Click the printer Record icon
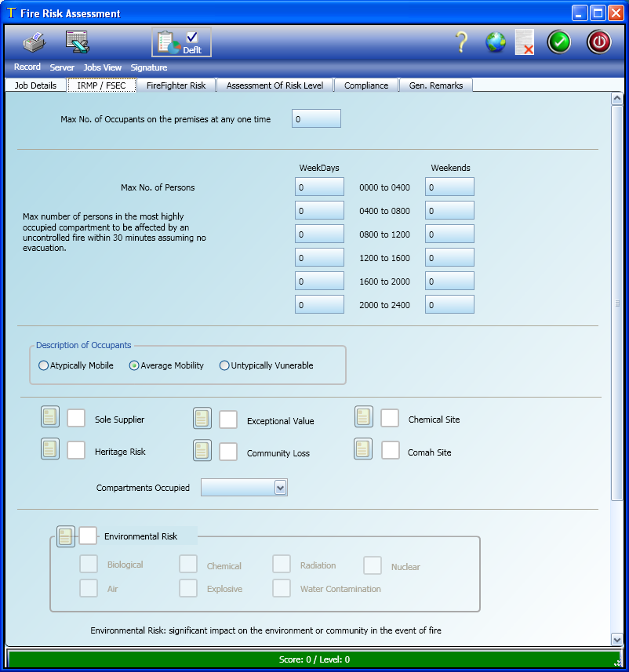This screenshot has height=672, width=629. [x=33, y=42]
